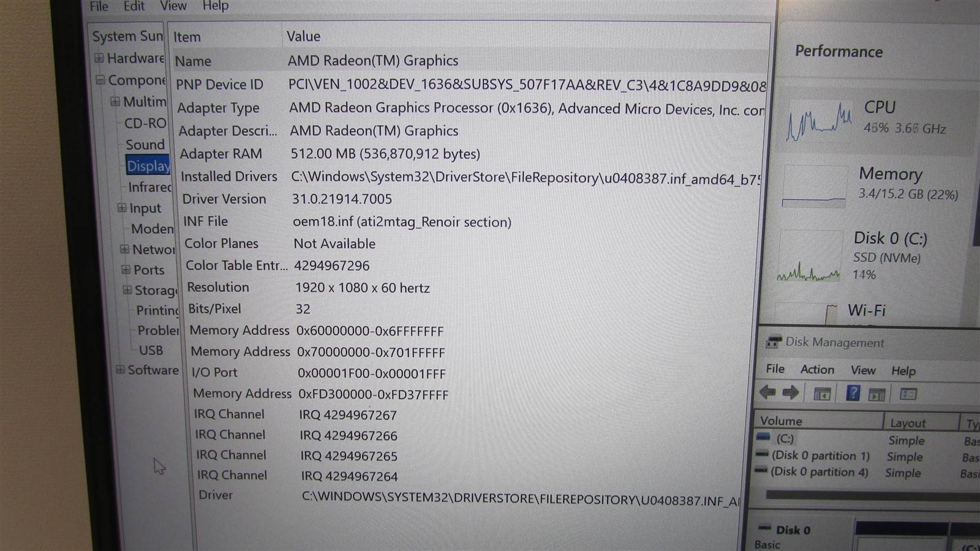Open the Help menu in System Information
The image size is (980, 551).
point(215,6)
